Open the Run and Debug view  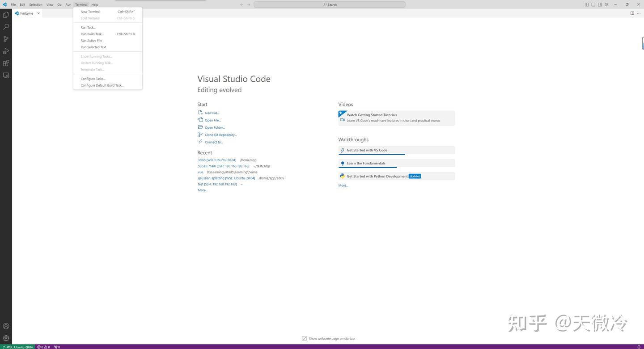(6, 51)
